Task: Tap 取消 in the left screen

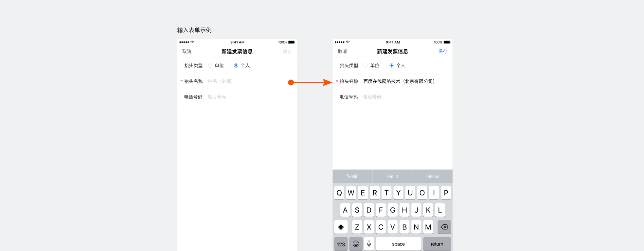Action: [187, 52]
